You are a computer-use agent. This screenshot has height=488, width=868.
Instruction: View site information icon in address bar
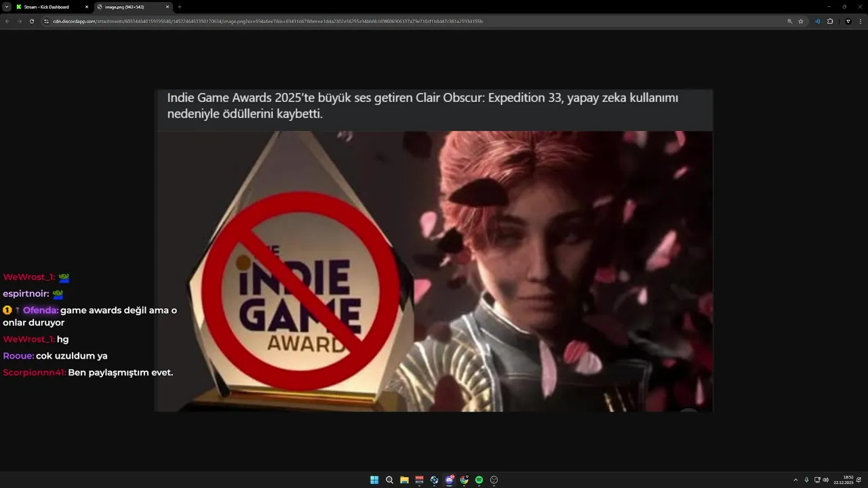(x=47, y=21)
